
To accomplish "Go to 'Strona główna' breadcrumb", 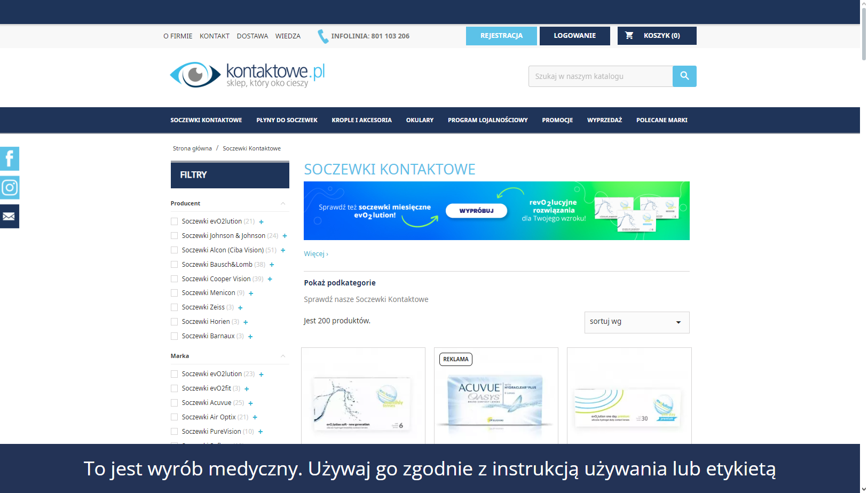I will pos(192,148).
